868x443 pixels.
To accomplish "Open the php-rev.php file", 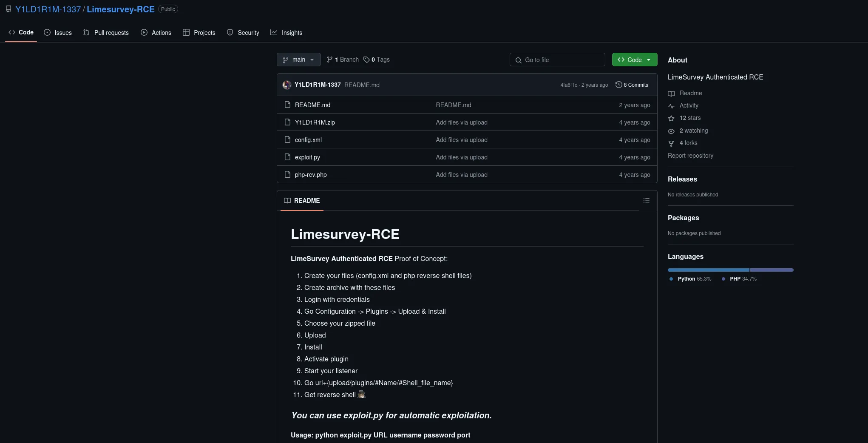I will click(x=311, y=175).
